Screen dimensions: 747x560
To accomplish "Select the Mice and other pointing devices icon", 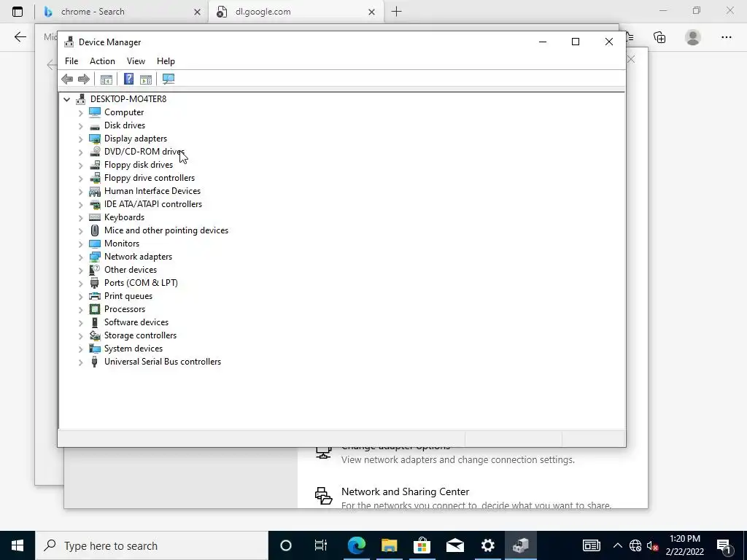I will click(95, 230).
